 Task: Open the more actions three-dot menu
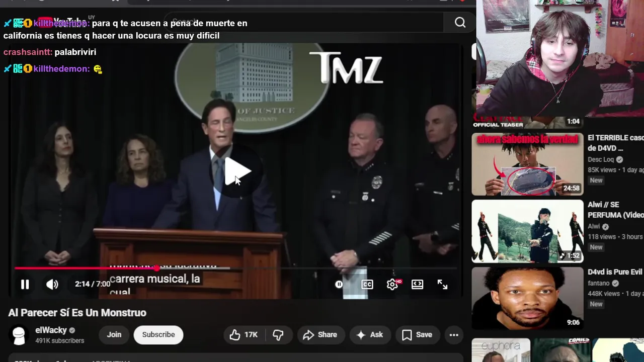tap(454, 335)
